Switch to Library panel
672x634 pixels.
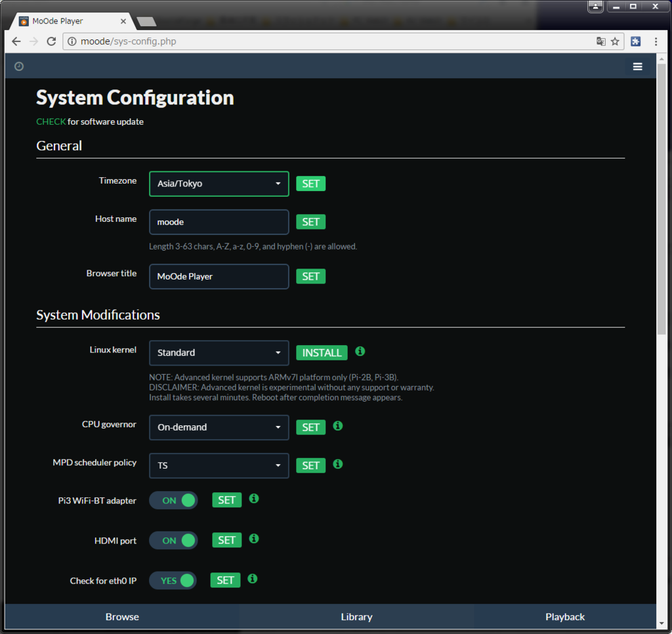tap(356, 616)
